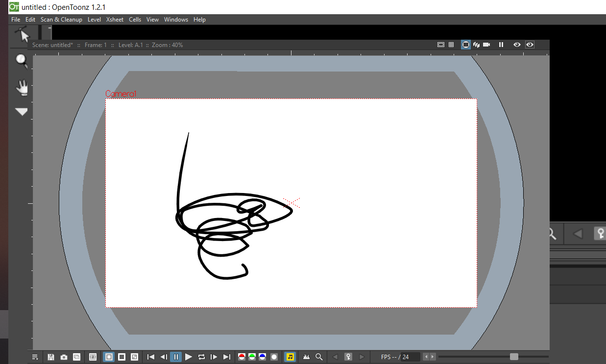This screenshot has height=364, width=606.
Task: Toggle the blue channel button
Action: tap(263, 357)
